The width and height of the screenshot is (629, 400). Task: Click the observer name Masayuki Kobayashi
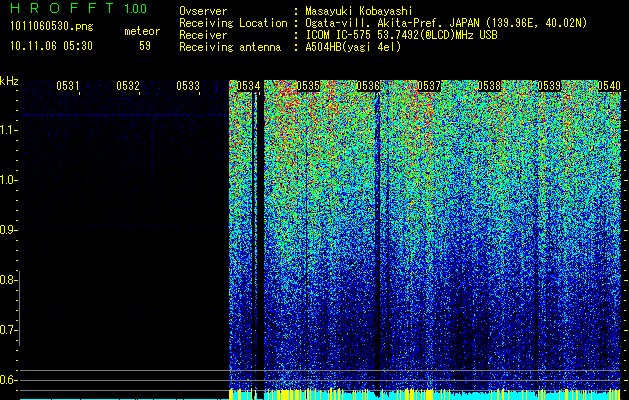[x=359, y=12]
